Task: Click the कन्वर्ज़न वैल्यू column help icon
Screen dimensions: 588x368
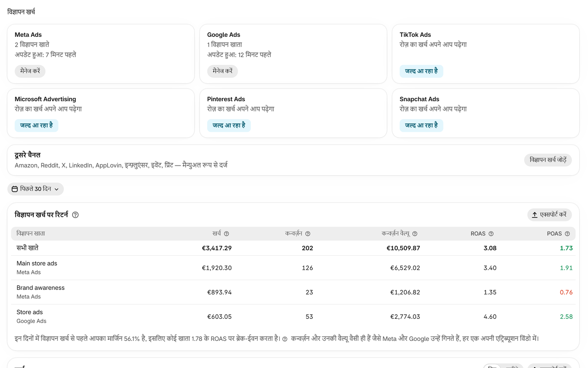Action: point(415,234)
